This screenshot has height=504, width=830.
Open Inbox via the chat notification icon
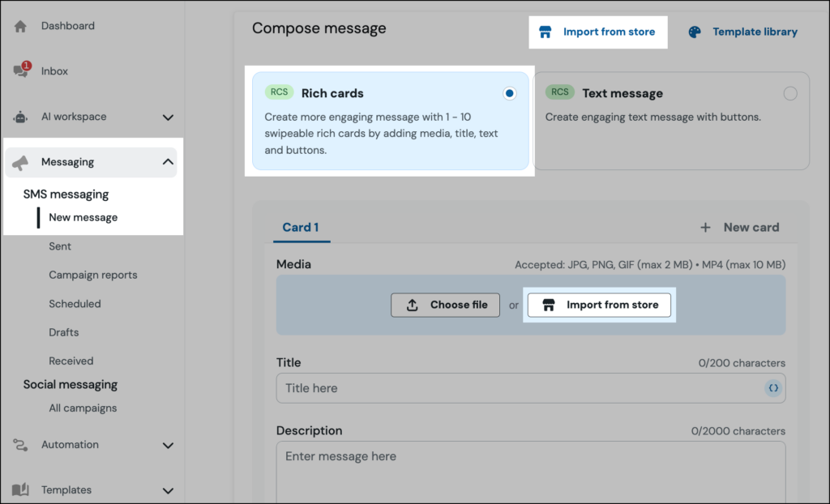tap(21, 70)
